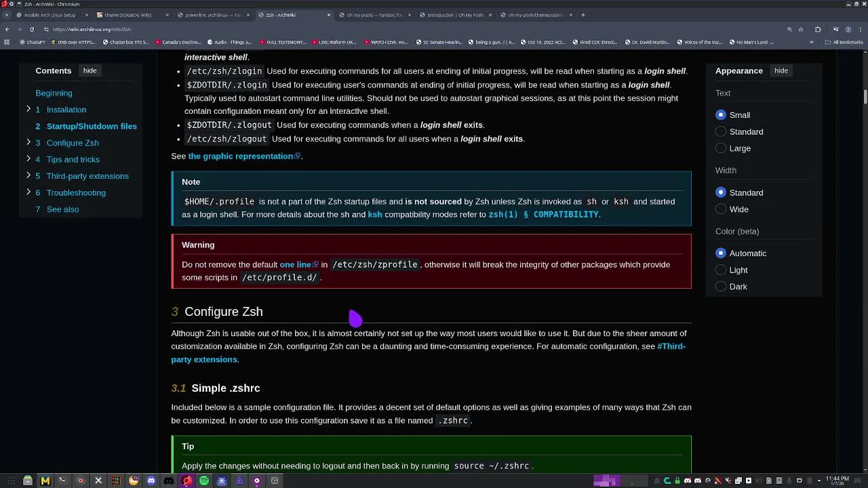Open a new tab with plus button
This screenshot has height=488, width=868.
pyautogui.click(x=583, y=15)
